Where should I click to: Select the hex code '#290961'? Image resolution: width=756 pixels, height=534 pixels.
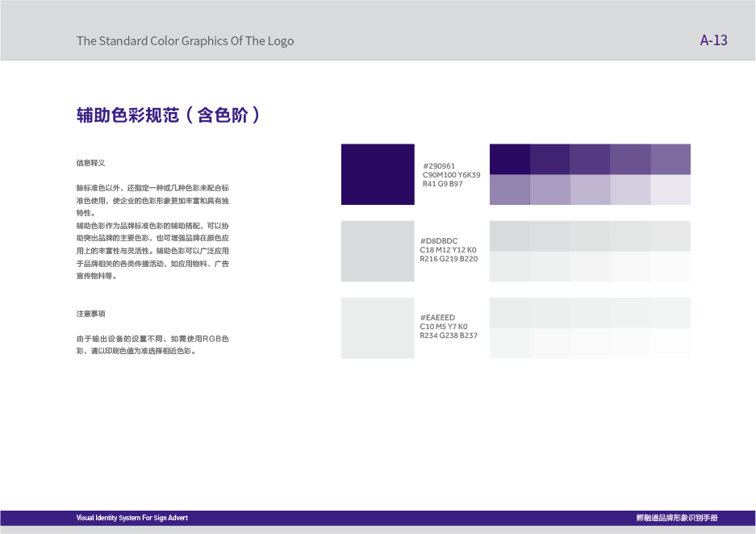pyautogui.click(x=439, y=166)
